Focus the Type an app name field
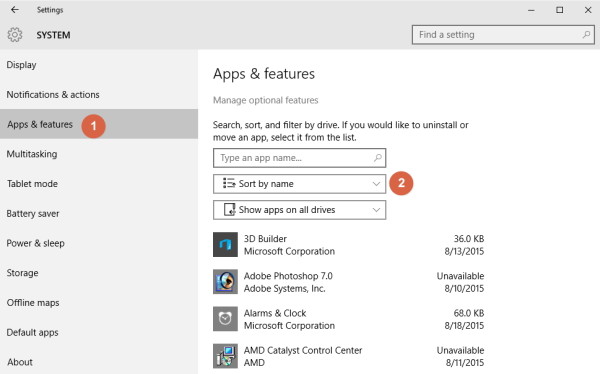Screen dimensions: 600x374 click(x=299, y=158)
